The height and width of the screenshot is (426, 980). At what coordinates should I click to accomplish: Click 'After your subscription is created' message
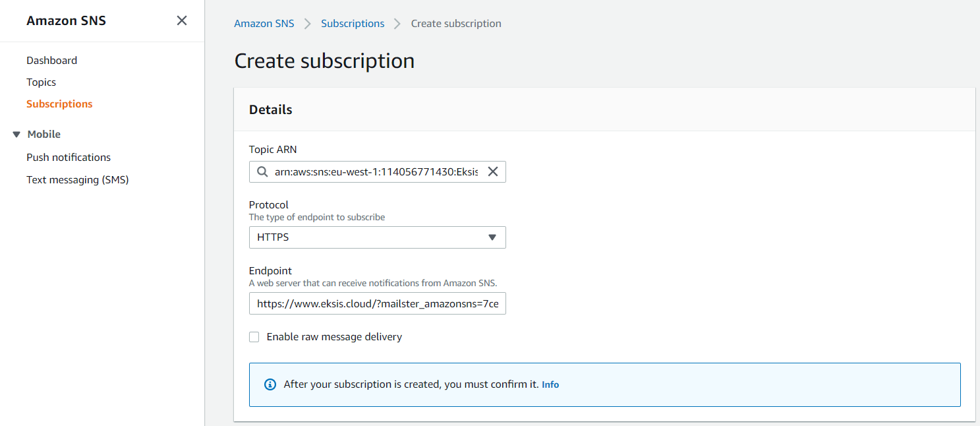pyautogui.click(x=411, y=384)
